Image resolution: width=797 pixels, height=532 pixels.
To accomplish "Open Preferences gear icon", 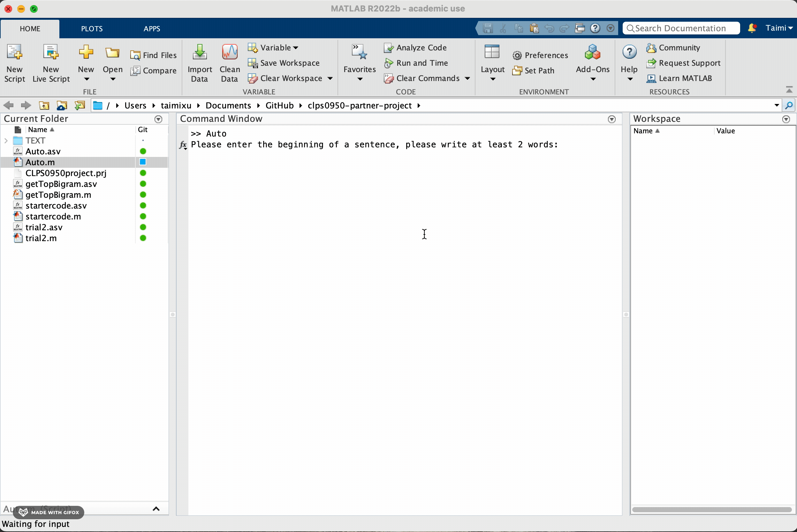I will coord(517,55).
